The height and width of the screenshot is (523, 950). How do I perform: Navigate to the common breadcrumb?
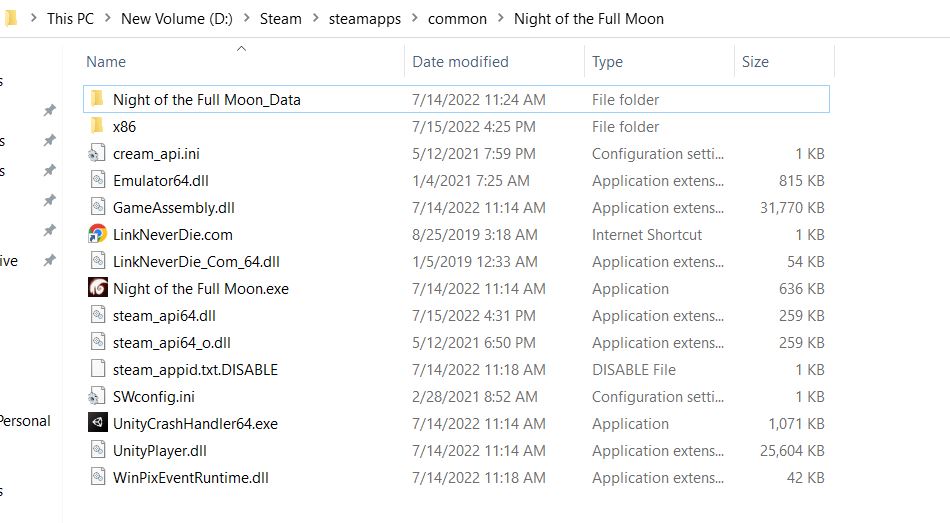point(457,19)
